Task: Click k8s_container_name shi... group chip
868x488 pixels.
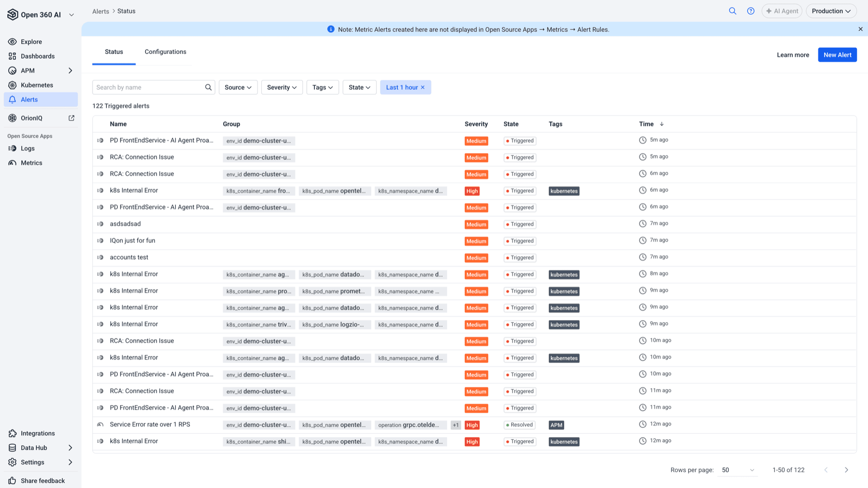Action: 259,442
